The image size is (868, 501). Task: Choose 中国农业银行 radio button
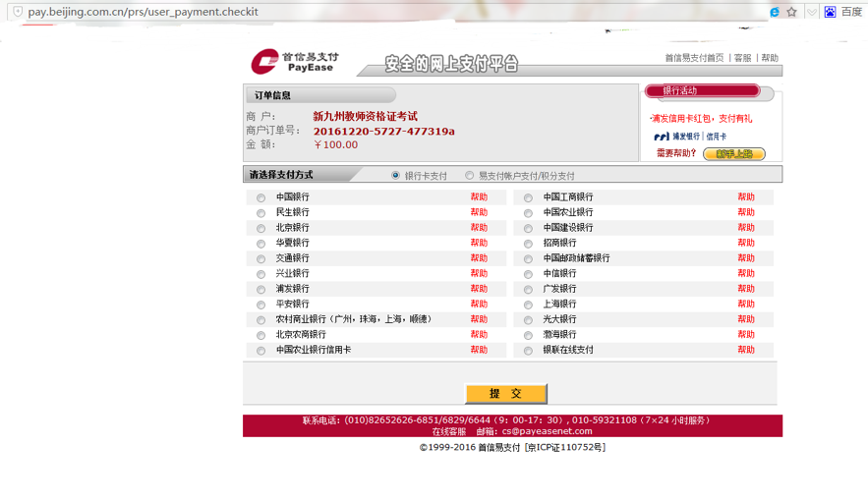pos(528,213)
